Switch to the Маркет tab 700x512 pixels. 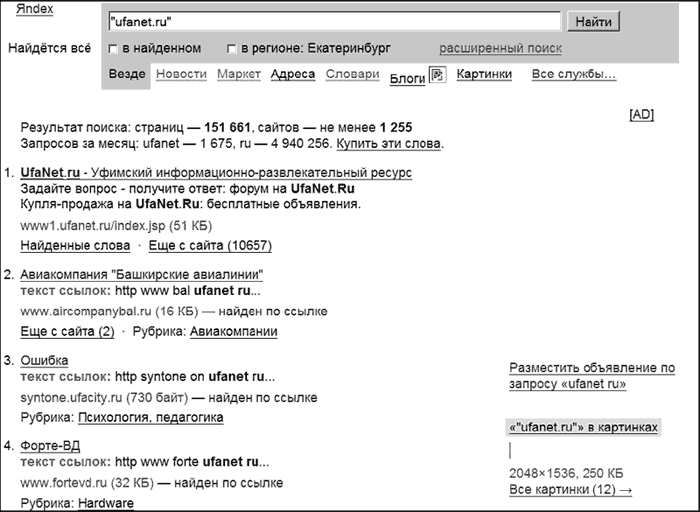239,74
